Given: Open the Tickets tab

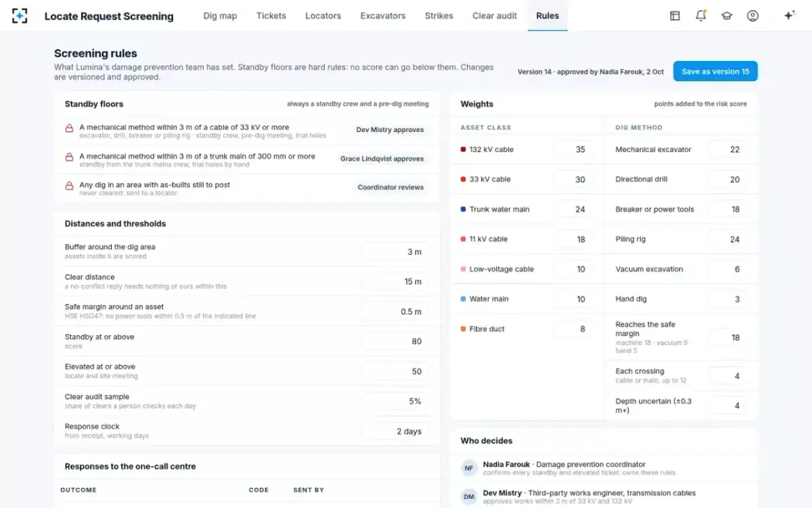Looking at the screenshot, I should point(271,16).
